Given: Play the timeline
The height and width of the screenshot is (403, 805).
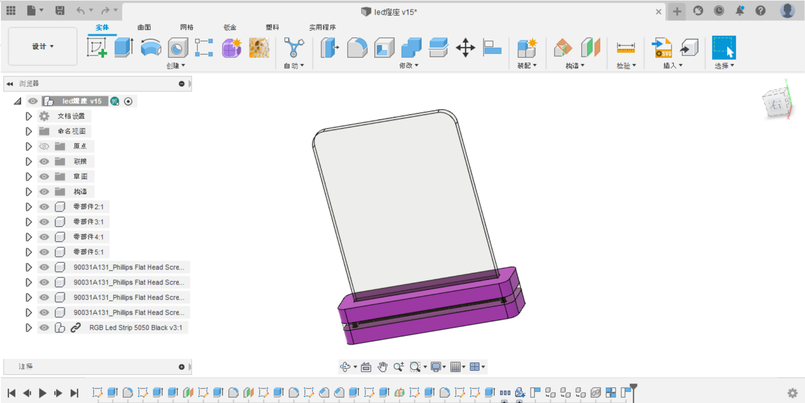Looking at the screenshot, I should pos(43,393).
